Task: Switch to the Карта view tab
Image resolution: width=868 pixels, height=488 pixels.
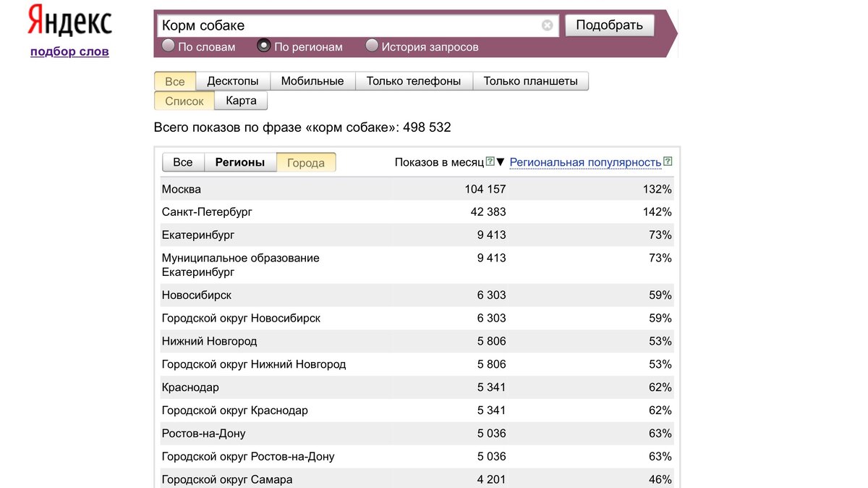Action: (241, 101)
